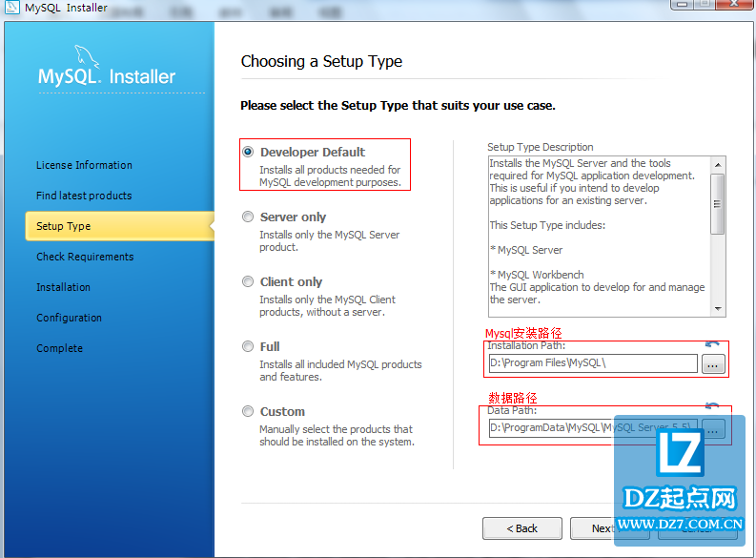Go back with the Back button
Image resolution: width=756 pixels, height=558 pixels.
pyautogui.click(x=522, y=528)
